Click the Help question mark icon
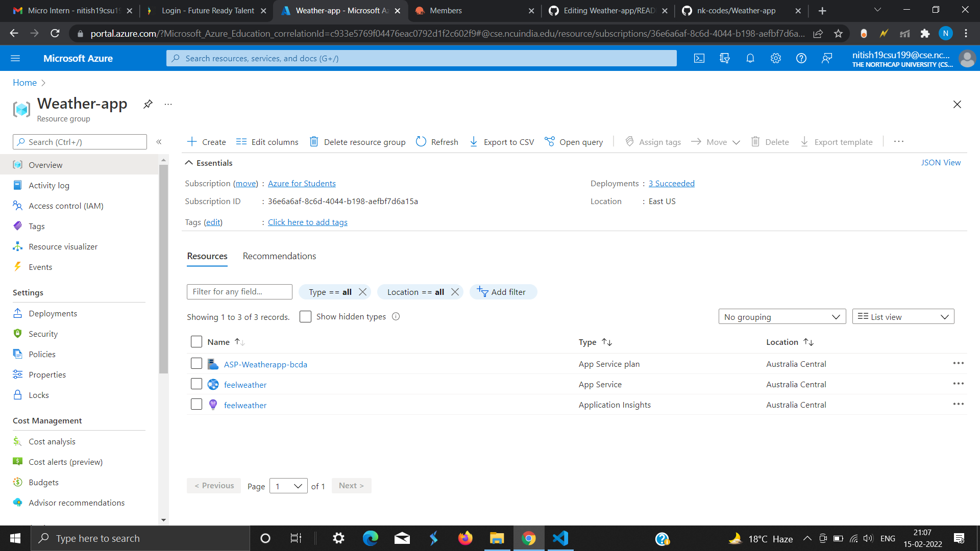Viewport: 980px width, 551px height. click(x=801, y=59)
